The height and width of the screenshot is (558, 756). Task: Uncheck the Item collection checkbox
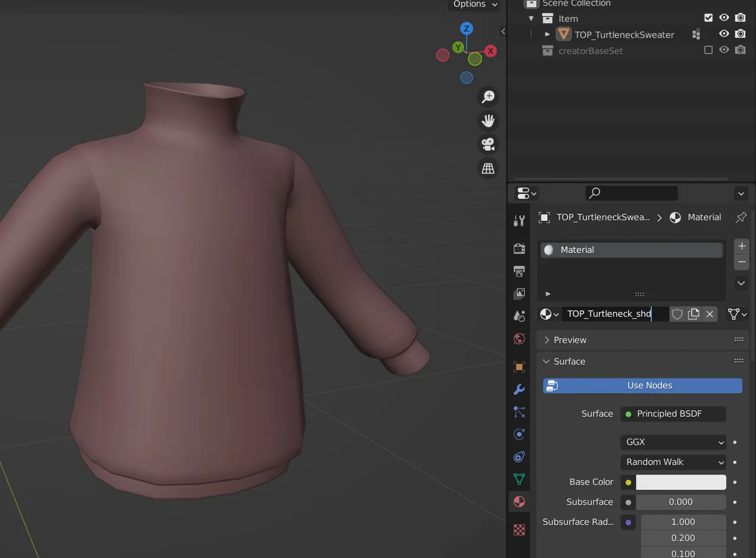tap(708, 18)
